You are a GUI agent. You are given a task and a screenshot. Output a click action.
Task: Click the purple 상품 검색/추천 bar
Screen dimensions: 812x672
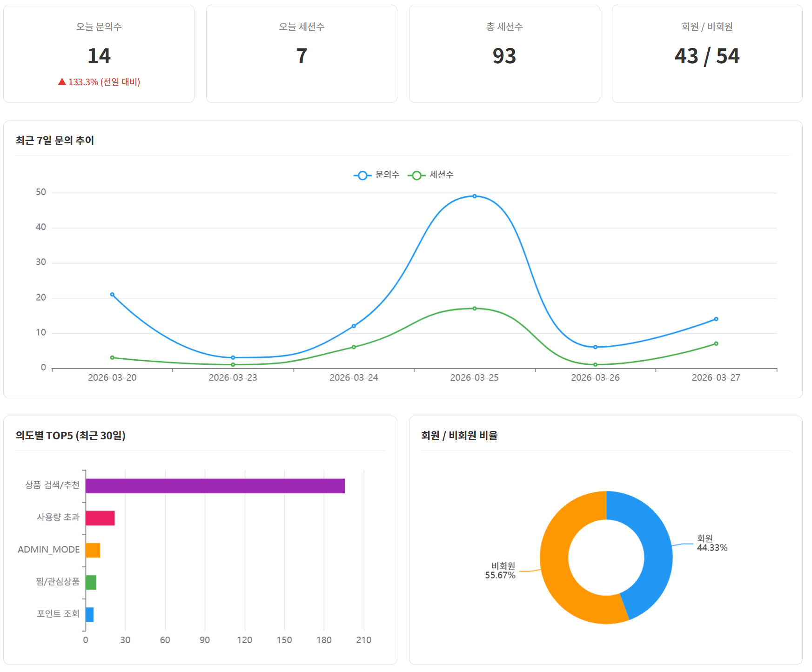click(x=215, y=486)
